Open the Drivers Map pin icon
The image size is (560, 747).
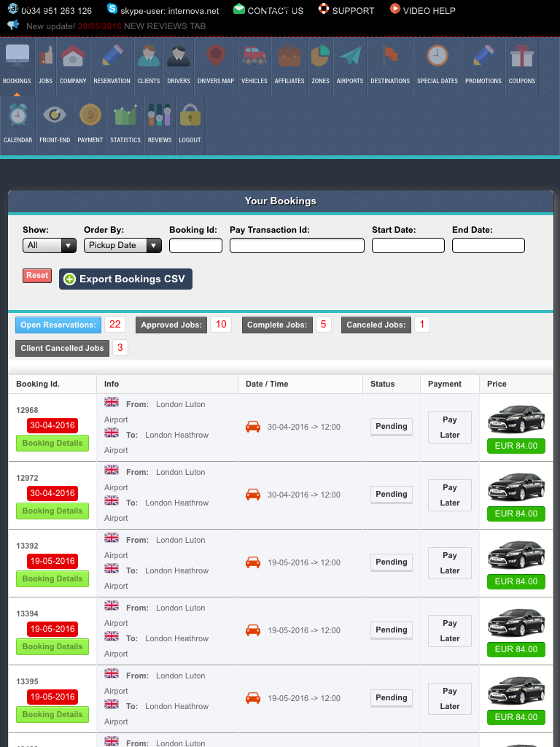(216, 55)
